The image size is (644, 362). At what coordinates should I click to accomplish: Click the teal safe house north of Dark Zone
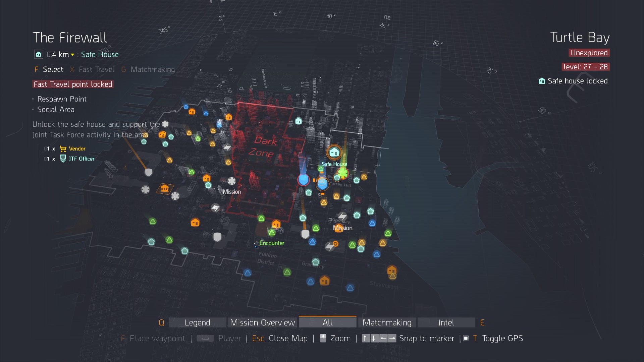pos(298,121)
